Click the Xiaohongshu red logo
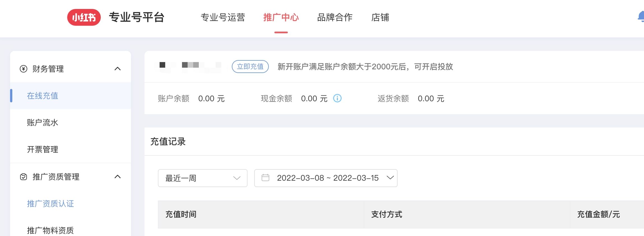Viewport: 644px width, 236px height. pyautogui.click(x=84, y=17)
